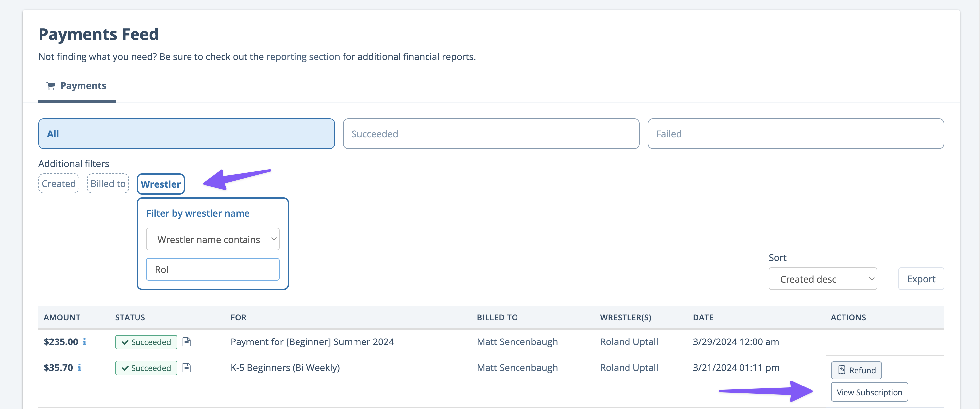The image size is (980, 409).
Task: Click the $35.70 amount
Action: [x=58, y=368]
